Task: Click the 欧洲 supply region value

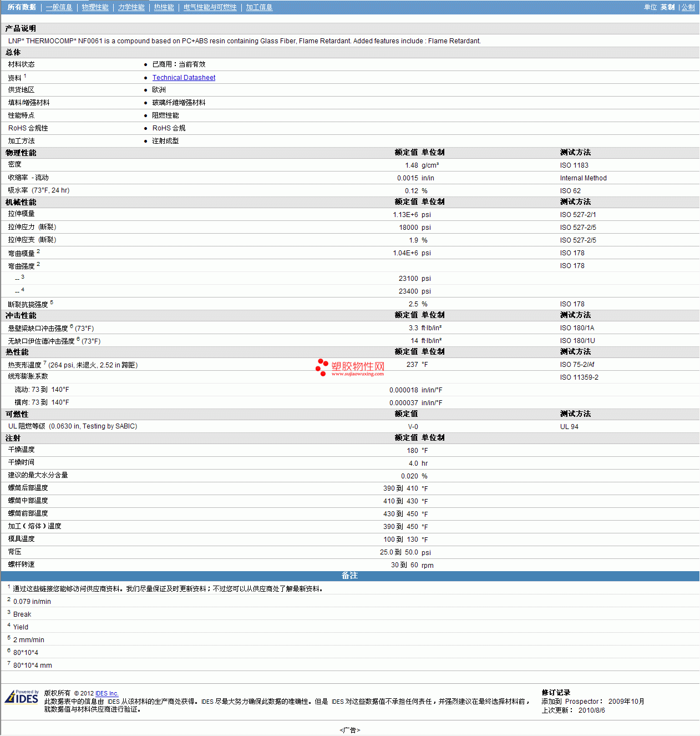Action: [159, 90]
